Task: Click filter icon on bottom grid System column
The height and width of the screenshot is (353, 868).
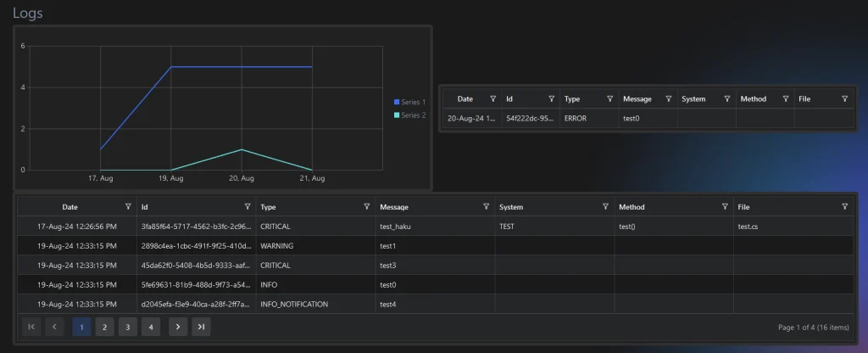Action: [x=606, y=206]
